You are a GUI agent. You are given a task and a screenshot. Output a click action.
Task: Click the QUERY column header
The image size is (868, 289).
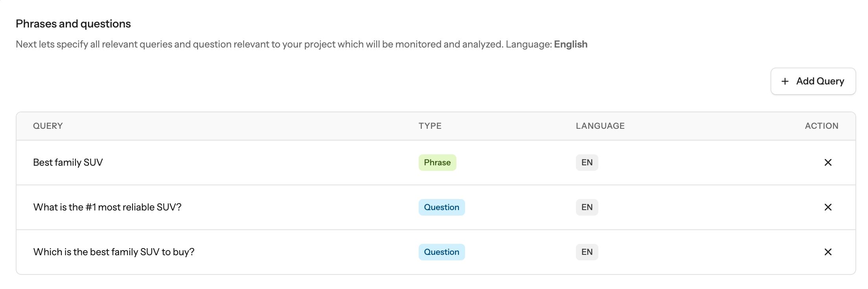48,126
